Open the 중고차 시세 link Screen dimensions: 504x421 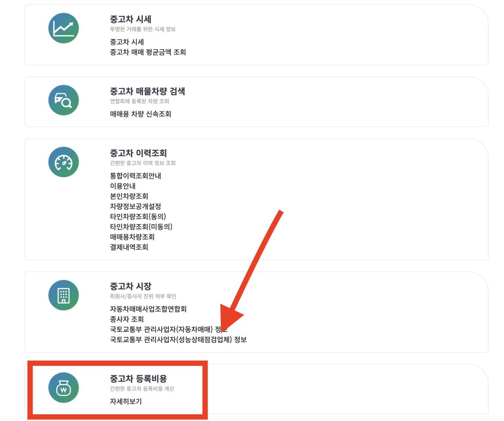coord(127,42)
